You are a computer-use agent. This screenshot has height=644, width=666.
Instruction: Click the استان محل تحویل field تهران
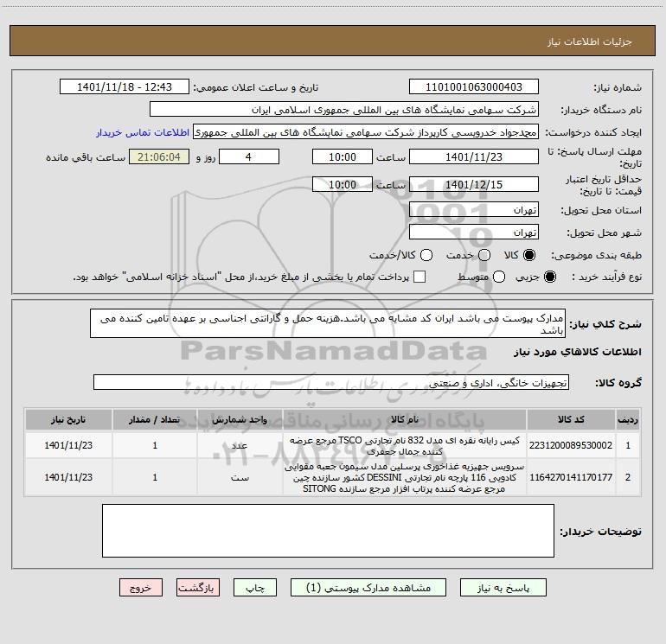point(474,210)
